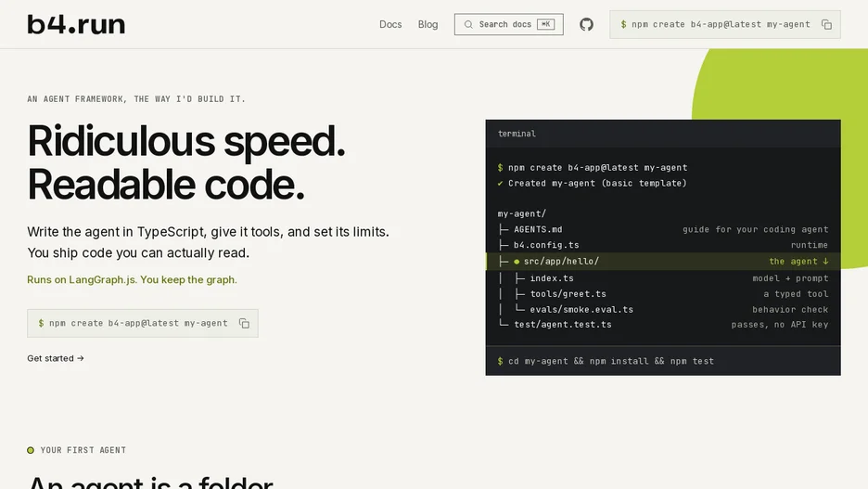This screenshot has width=868, height=489.
Task: Select evals/smoke.eval.ts in the file tree
Action: 581,309
